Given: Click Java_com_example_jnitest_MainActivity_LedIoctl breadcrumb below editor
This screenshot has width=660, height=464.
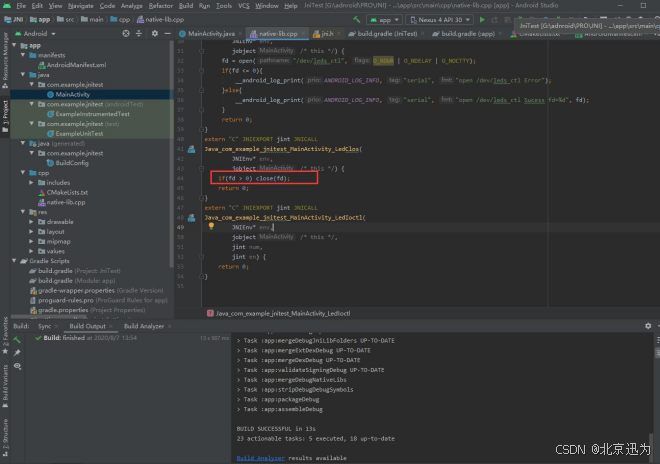Looking at the screenshot, I should point(279,313).
